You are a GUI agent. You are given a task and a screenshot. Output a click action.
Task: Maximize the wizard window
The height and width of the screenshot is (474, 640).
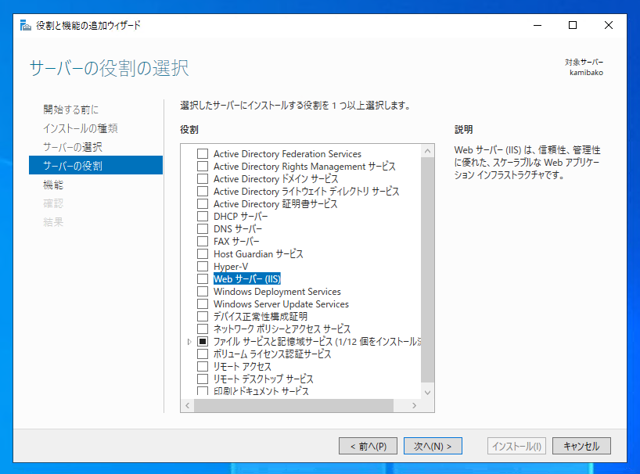pyautogui.click(x=573, y=25)
